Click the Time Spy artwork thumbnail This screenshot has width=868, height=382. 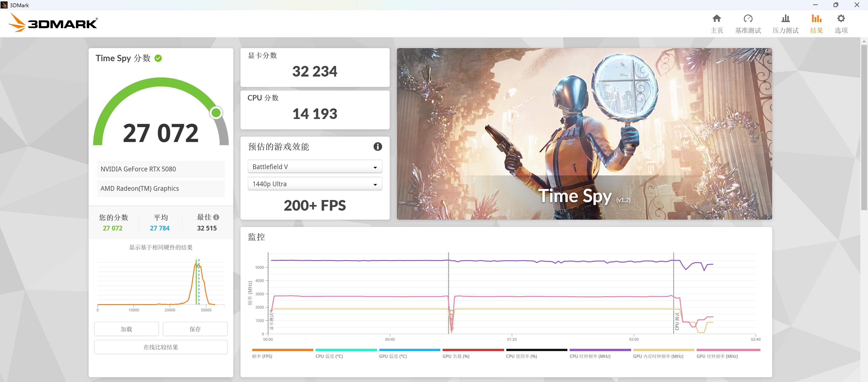(x=584, y=134)
